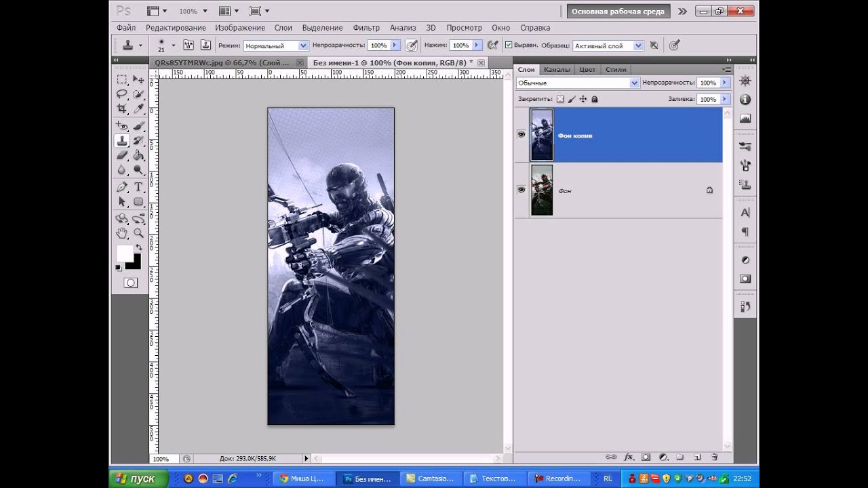Select the Horizontal Type tool
This screenshot has height=488, width=868.
pyautogui.click(x=138, y=187)
